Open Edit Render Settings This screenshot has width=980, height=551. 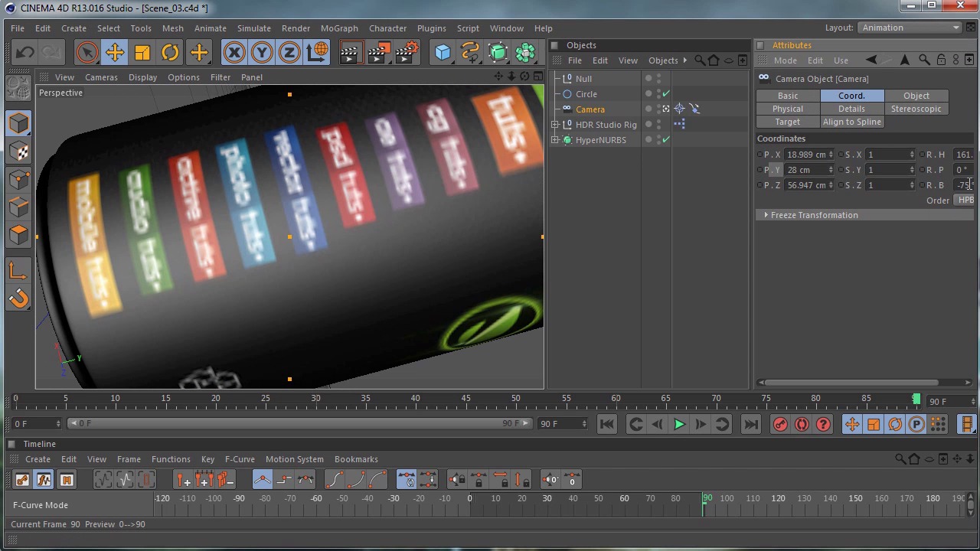tap(407, 52)
